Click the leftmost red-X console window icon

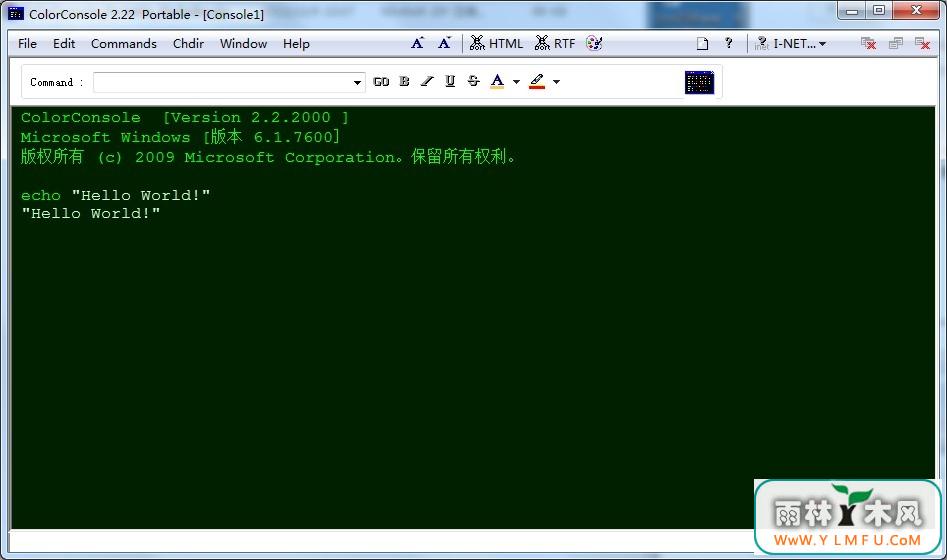pos(868,43)
